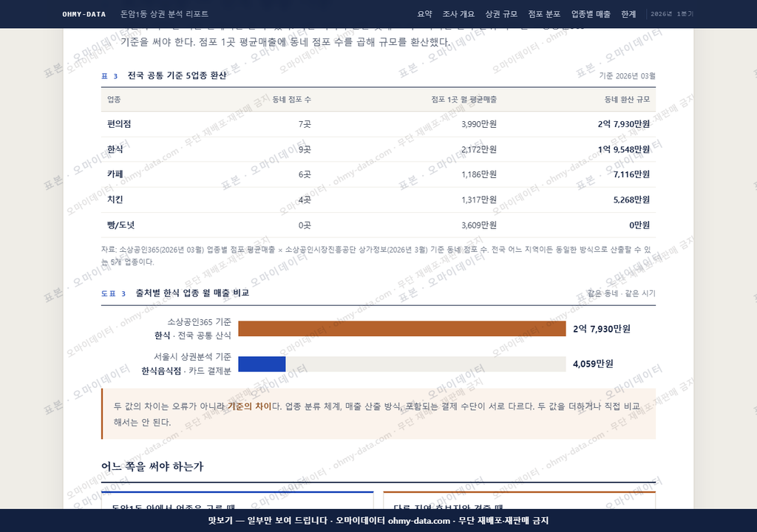Image resolution: width=757 pixels, height=532 pixels.
Task: Click 점포 1곳 월 평균매출 column header
Action: 464,100
